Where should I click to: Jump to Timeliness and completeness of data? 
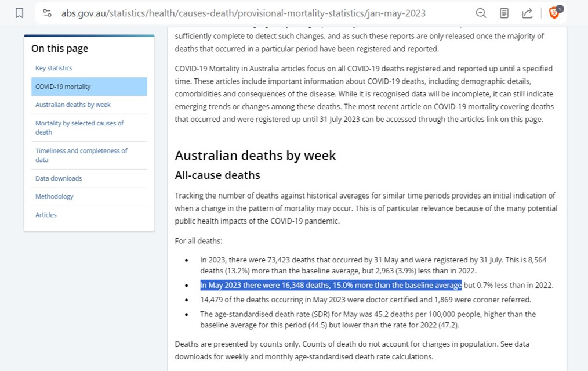click(81, 155)
